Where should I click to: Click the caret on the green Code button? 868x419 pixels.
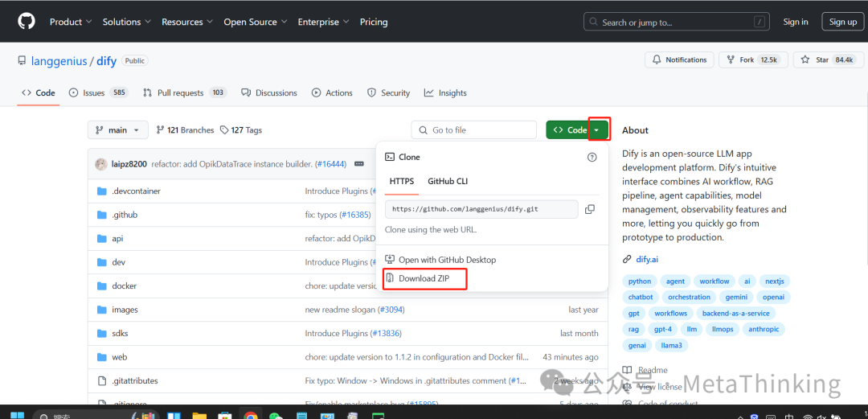point(596,130)
